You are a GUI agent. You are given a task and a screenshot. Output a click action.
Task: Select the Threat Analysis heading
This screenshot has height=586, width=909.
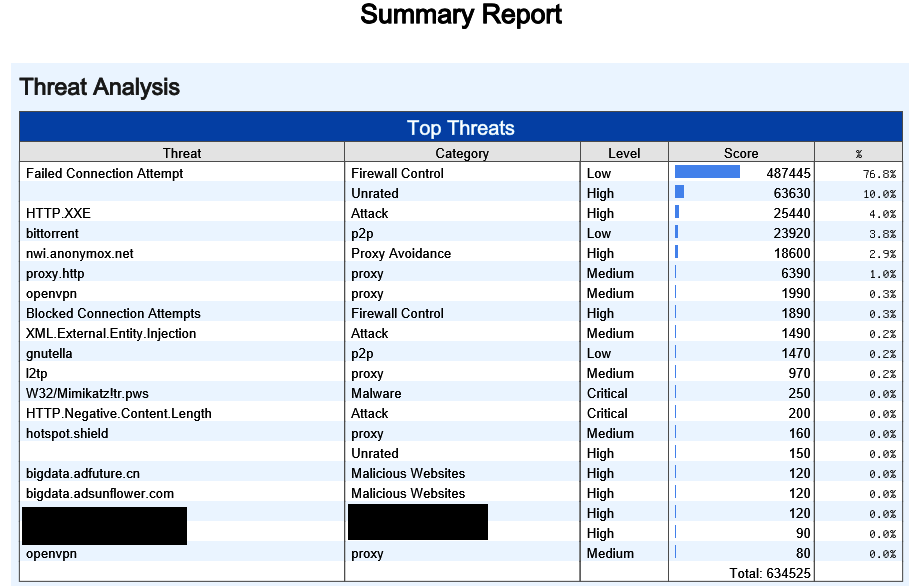[100, 88]
